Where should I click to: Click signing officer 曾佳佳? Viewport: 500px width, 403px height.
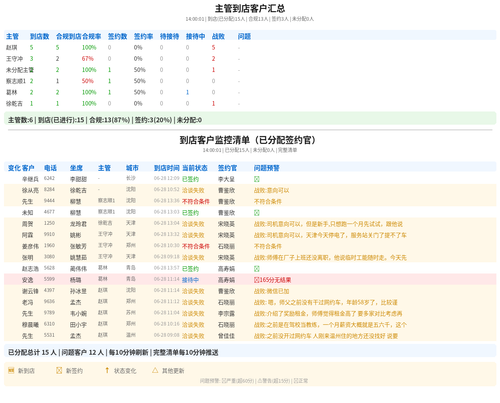(226, 336)
